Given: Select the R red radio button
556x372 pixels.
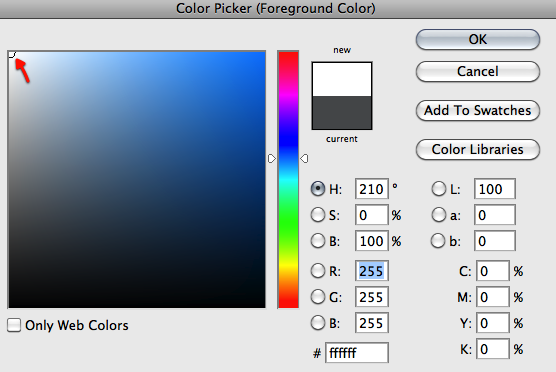Looking at the screenshot, I should [x=318, y=271].
